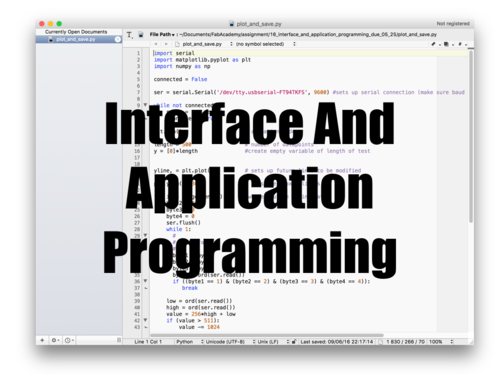Click the line 'import numpy as np'
Screen dimensions: 500x375
coord(182,66)
